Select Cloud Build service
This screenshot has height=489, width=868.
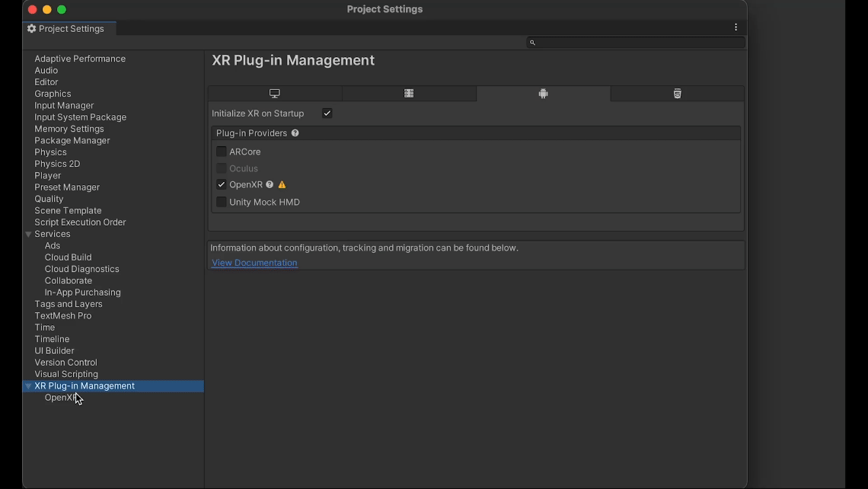pos(68,257)
